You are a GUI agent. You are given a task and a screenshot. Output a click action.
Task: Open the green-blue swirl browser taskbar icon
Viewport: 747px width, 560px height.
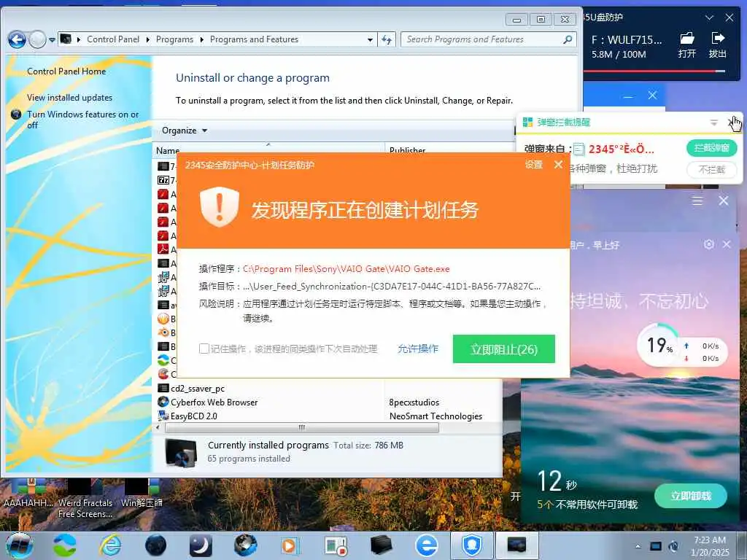tap(65, 545)
